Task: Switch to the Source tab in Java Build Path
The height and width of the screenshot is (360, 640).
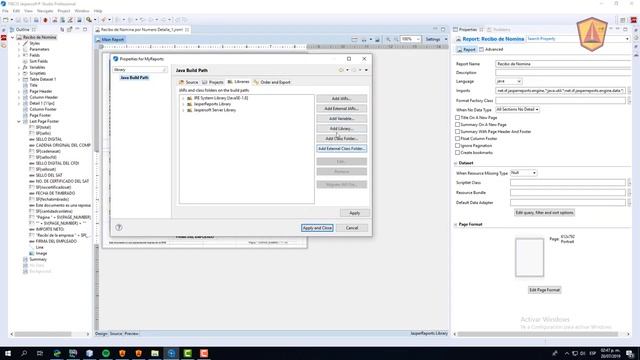Action: point(188,82)
